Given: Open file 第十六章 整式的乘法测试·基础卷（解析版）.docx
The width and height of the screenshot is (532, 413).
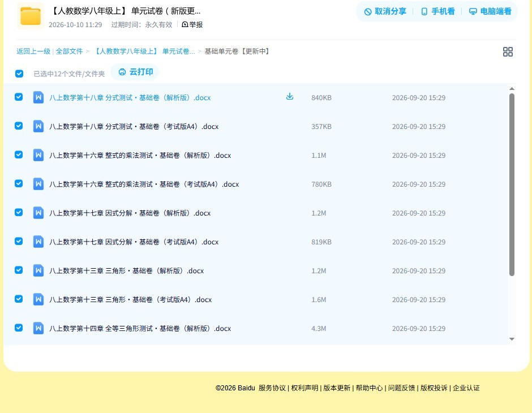Looking at the screenshot, I should [140, 155].
